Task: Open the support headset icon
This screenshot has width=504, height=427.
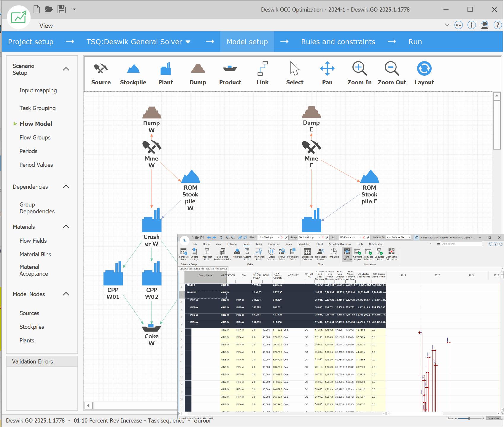Action: click(x=484, y=25)
